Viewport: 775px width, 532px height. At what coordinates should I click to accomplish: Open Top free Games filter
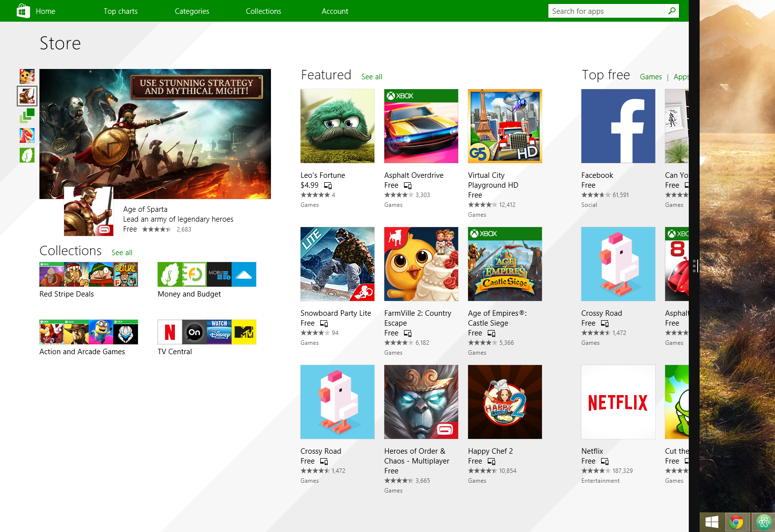point(651,77)
